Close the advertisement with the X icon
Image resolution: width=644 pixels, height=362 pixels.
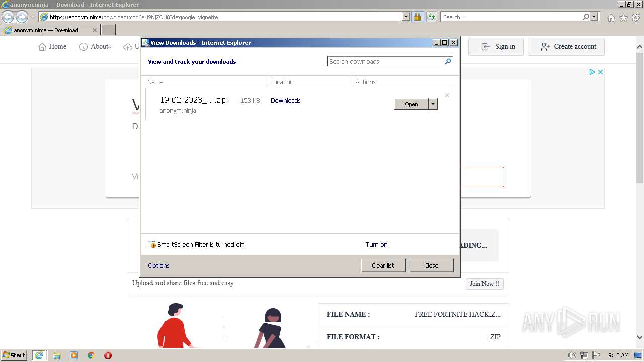(600, 72)
